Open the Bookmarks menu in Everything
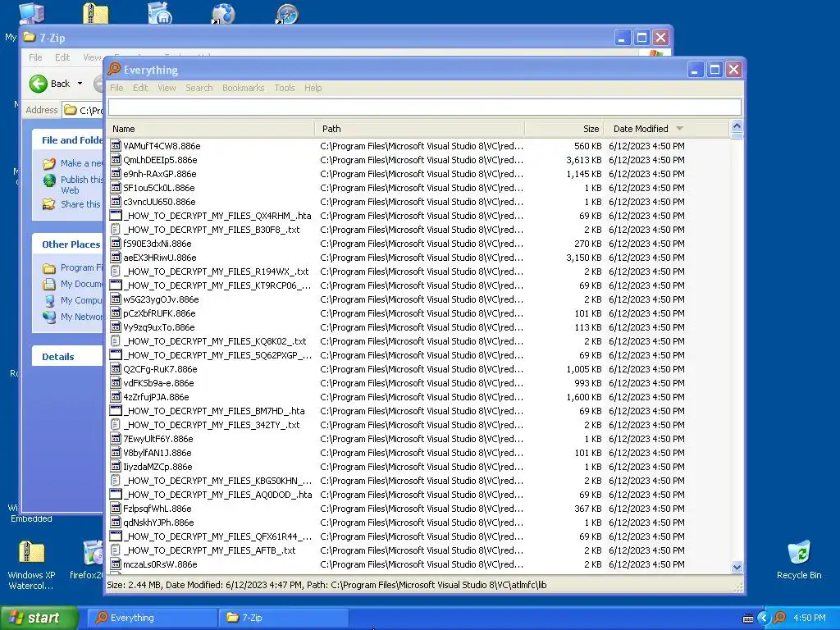The image size is (840, 630). 243,88
